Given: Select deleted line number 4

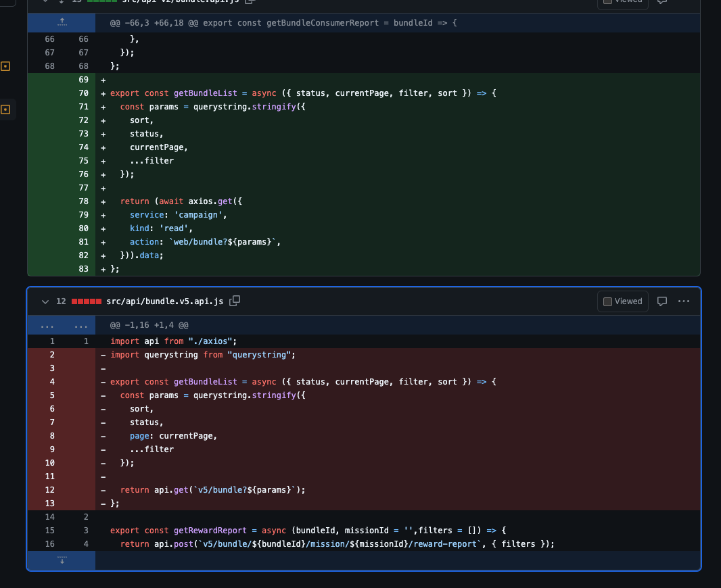Looking at the screenshot, I should 51,382.
